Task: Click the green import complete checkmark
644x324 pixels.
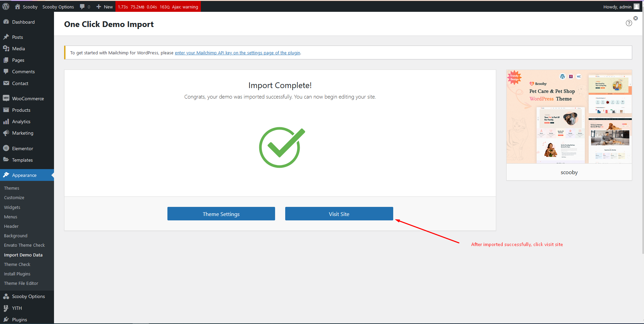Action: (281, 147)
